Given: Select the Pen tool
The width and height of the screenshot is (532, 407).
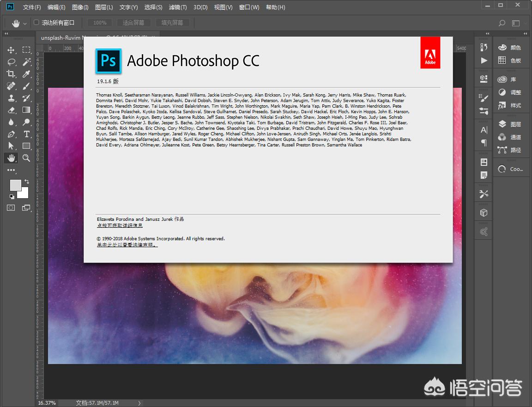Looking at the screenshot, I should click(11, 134).
